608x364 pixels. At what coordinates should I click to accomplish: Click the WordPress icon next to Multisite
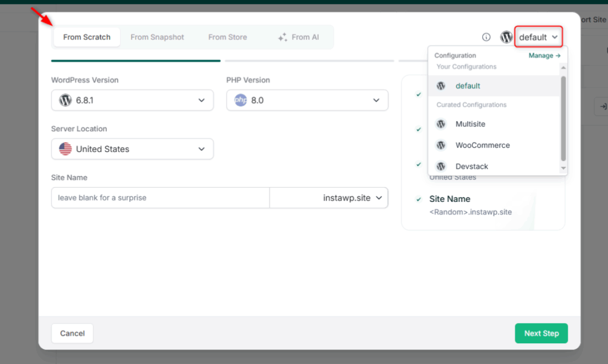pyautogui.click(x=441, y=124)
